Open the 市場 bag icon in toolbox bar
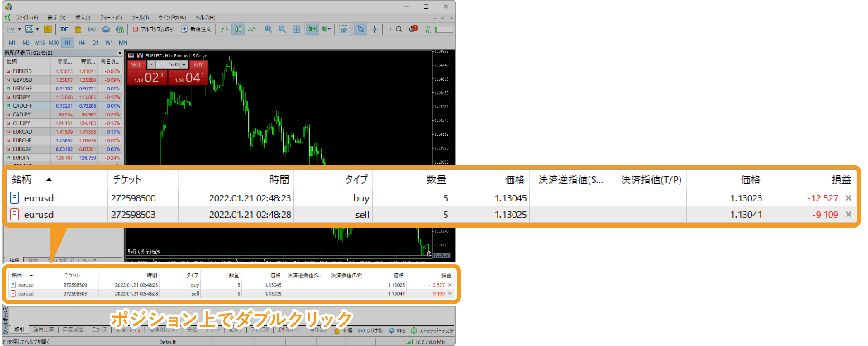The width and height of the screenshot is (868, 346). pos(337,331)
